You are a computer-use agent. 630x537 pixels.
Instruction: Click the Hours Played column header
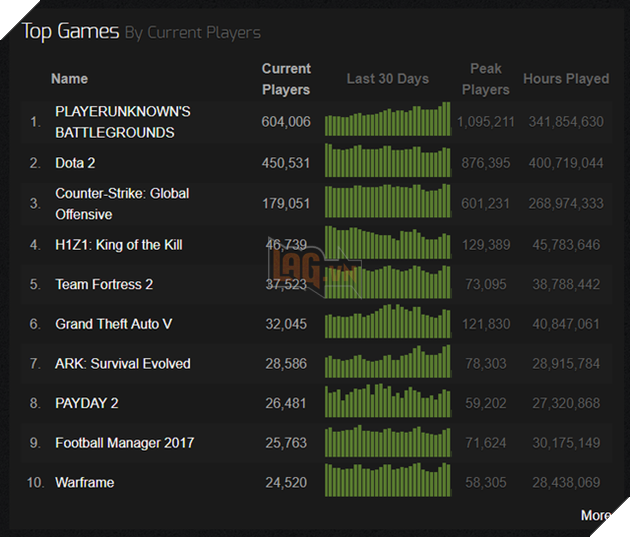click(566, 79)
